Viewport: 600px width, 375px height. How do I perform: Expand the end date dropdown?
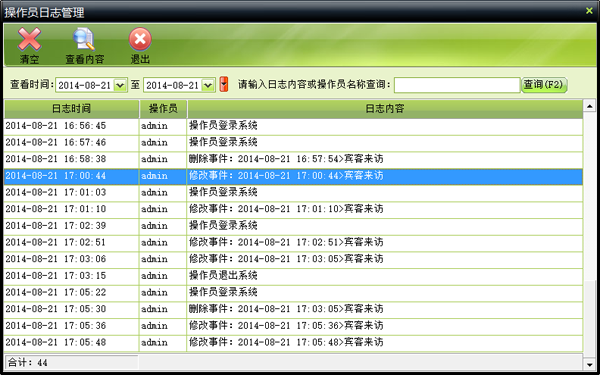pos(208,85)
